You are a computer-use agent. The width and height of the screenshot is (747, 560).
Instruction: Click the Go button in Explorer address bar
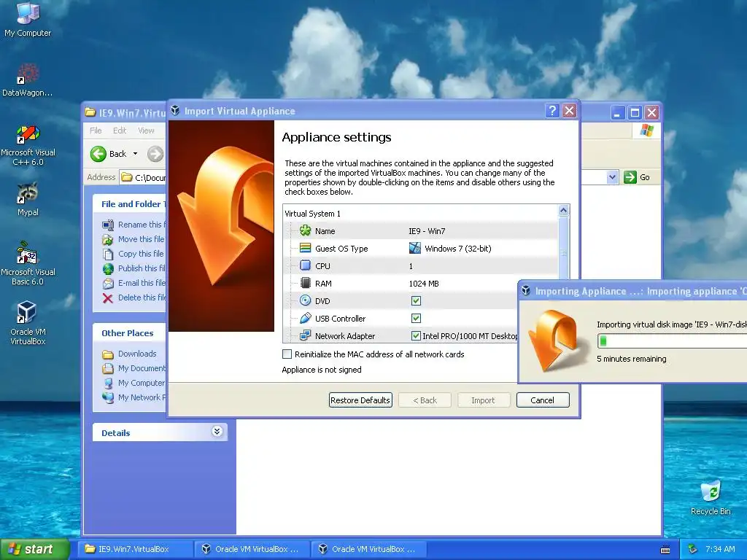(x=636, y=177)
